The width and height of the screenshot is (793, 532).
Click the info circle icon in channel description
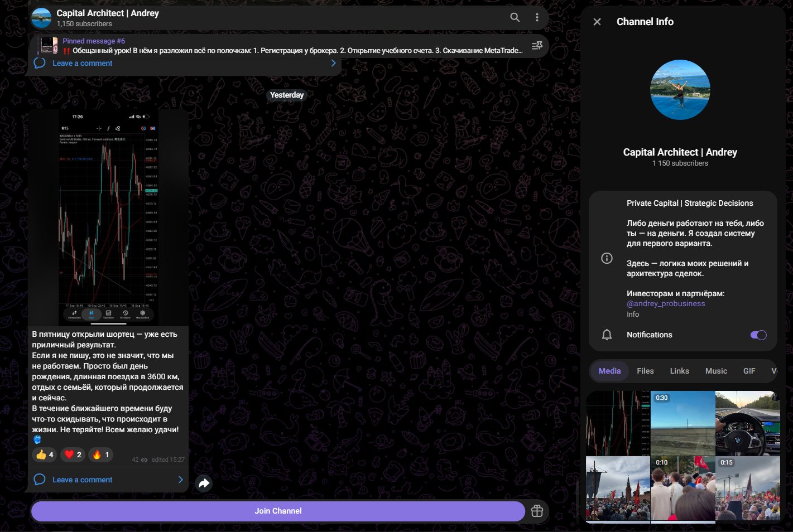(607, 258)
